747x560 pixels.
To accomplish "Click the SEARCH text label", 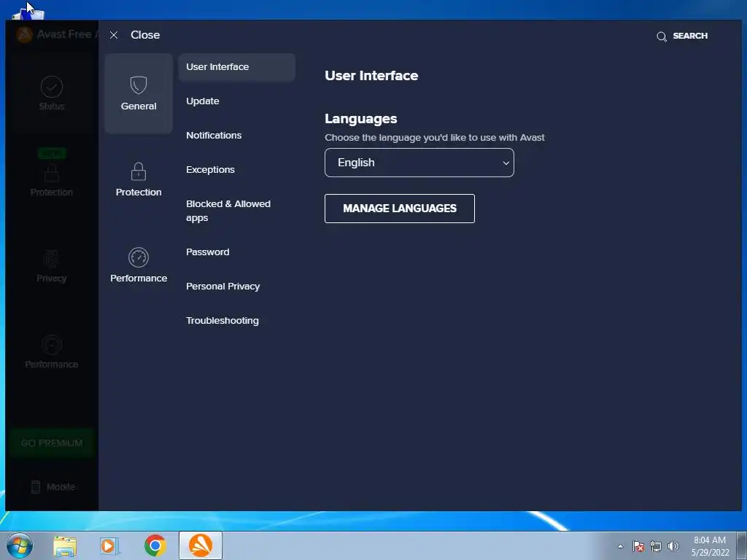I will tap(690, 36).
